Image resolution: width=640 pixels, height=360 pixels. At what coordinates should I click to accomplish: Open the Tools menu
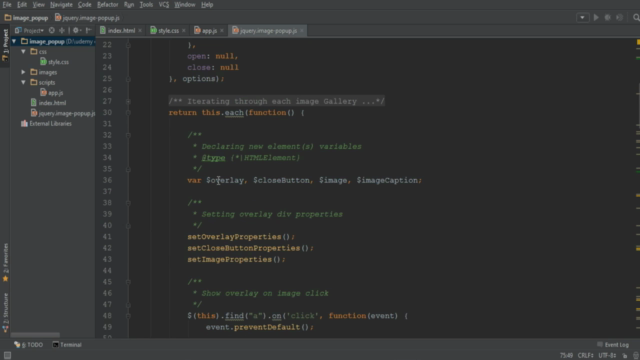coord(146,4)
